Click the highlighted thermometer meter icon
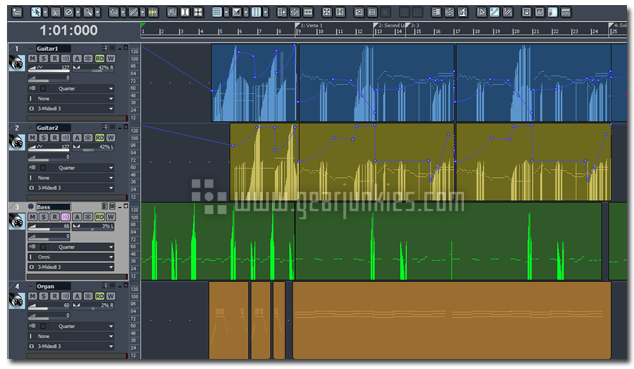Screen dimensions: 634x369 tap(553, 12)
